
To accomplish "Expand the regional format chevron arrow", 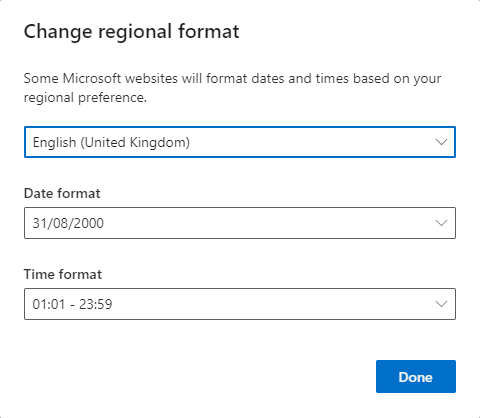I will point(441,142).
